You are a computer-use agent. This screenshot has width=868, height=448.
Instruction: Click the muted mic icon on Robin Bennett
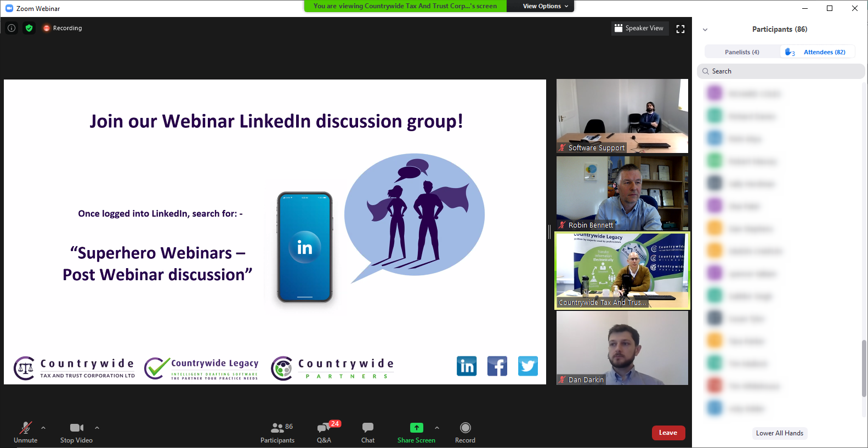pos(562,225)
